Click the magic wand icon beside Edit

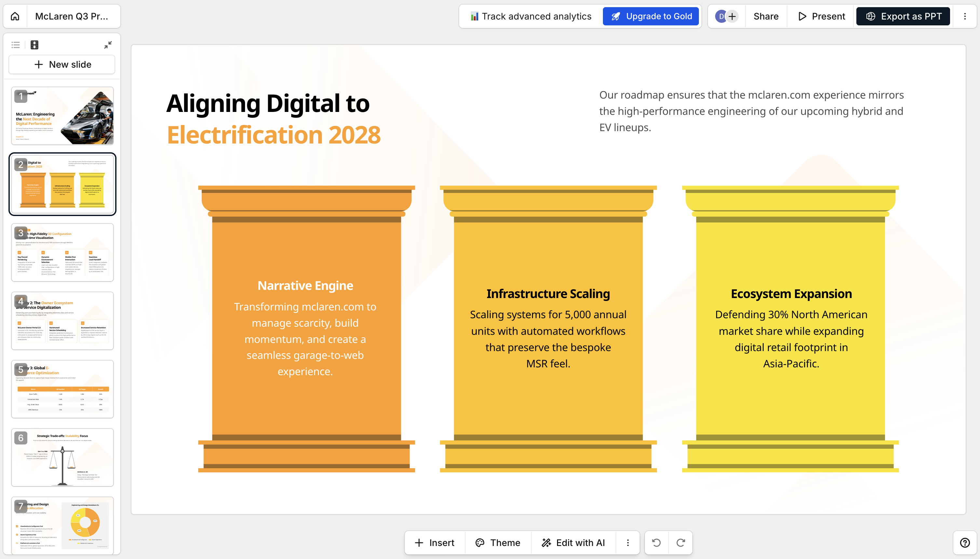click(546, 542)
